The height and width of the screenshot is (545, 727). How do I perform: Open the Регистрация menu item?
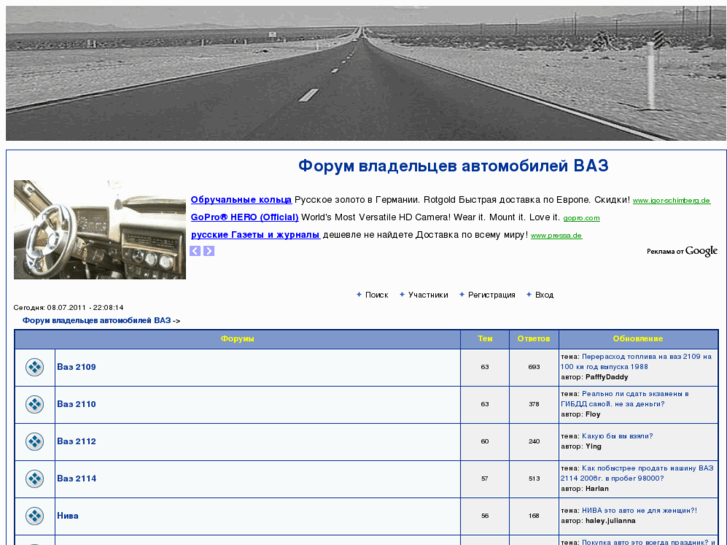[491, 295]
